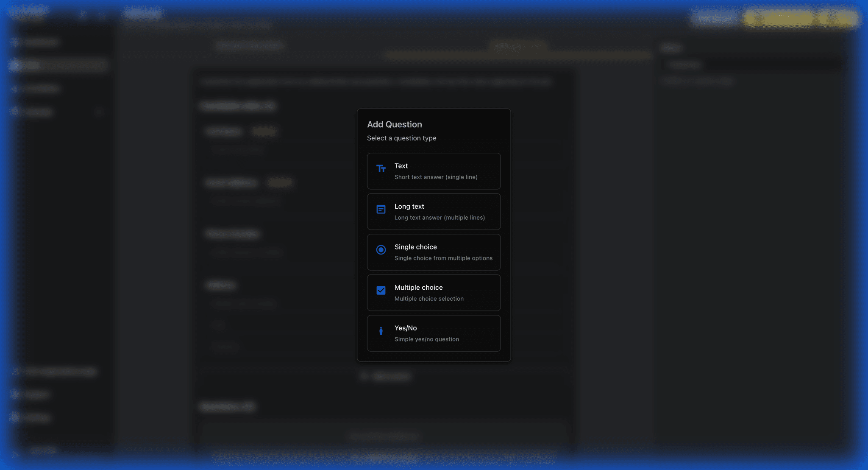Pick the Single choice question type
The image size is (868, 470).
click(434, 252)
